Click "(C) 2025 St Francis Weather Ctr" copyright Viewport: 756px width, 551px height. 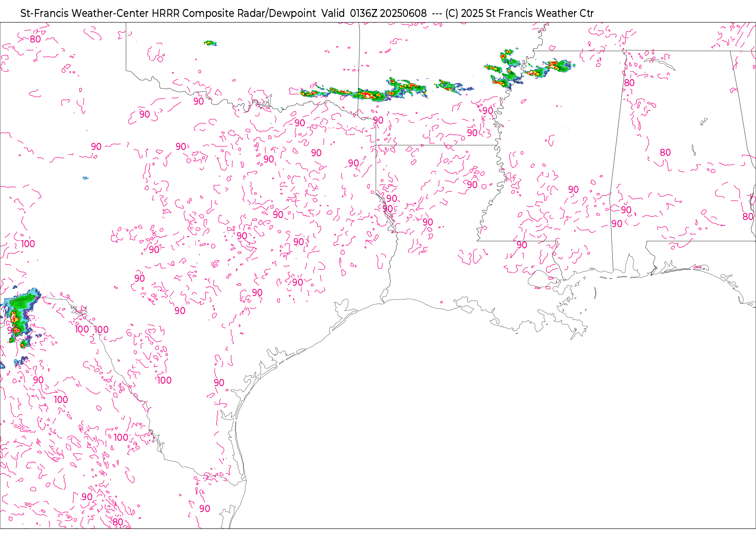(x=519, y=13)
